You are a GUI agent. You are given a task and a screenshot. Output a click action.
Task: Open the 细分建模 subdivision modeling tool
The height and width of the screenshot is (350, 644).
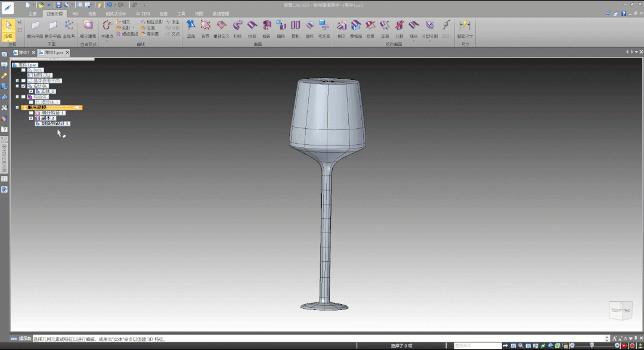click(88, 29)
